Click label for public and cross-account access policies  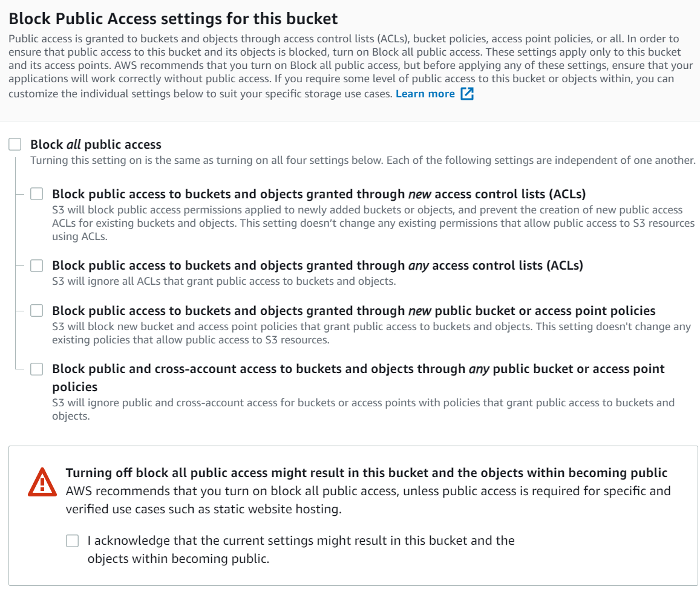point(358,377)
